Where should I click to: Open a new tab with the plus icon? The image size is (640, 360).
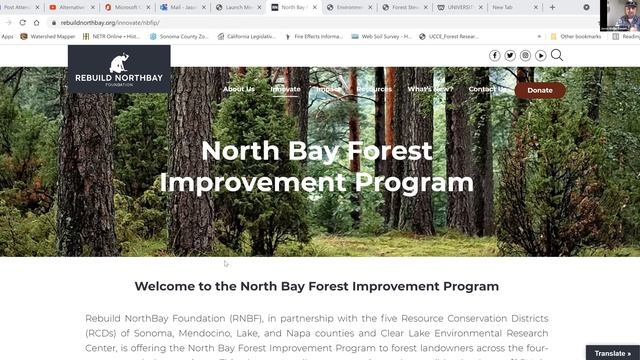point(552,7)
